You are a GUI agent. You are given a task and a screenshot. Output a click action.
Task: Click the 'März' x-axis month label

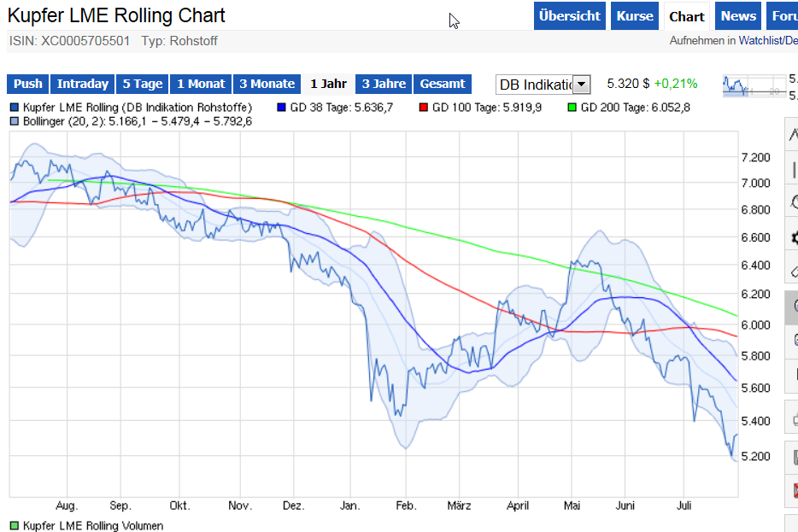[x=459, y=506]
